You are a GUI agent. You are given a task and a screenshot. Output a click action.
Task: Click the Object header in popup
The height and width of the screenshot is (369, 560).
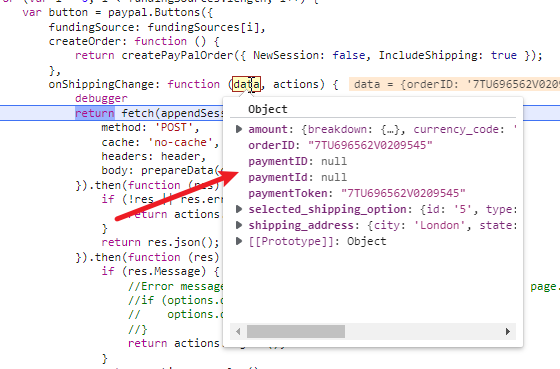268,109
